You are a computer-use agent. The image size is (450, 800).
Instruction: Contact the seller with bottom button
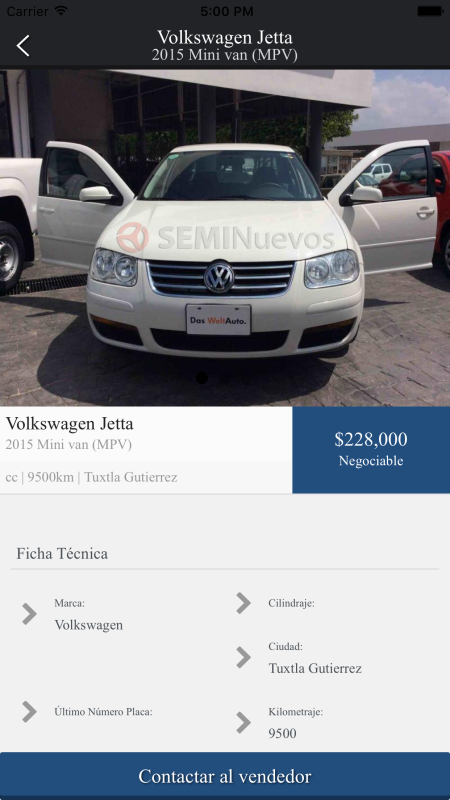click(225, 776)
